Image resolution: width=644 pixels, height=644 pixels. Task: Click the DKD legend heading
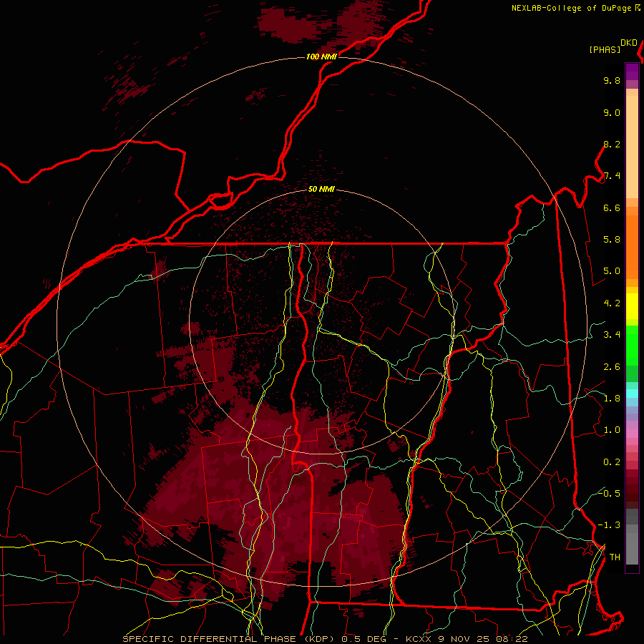tap(628, 43)
